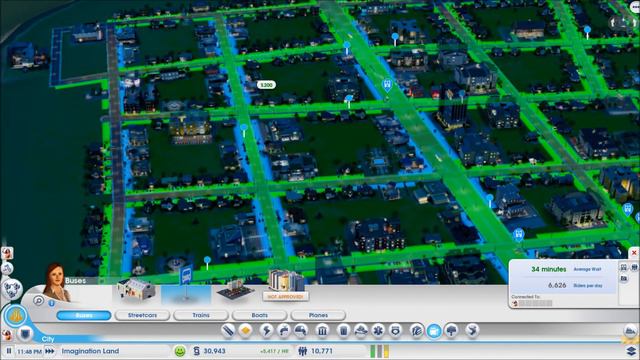Open the Health medical star menu
This screenshot has height=360, width=640.
(378, 330)
